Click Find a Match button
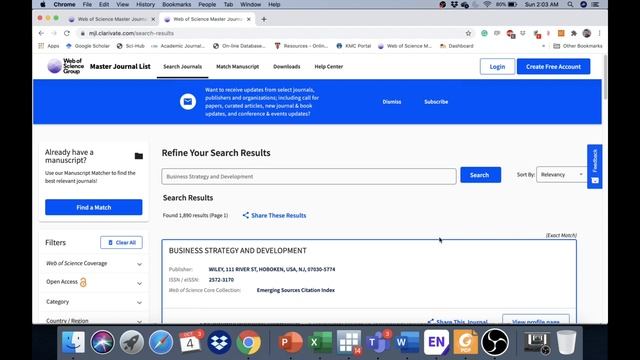The height and width of the screenshot is (360, 640). 93,207
